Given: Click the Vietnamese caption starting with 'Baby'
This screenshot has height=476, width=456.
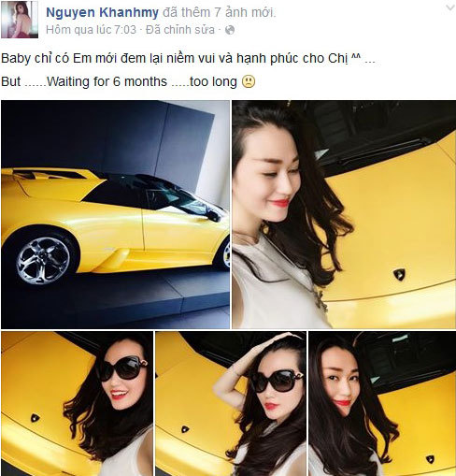Looking at the screenshot, I should (x=188, y=59).
